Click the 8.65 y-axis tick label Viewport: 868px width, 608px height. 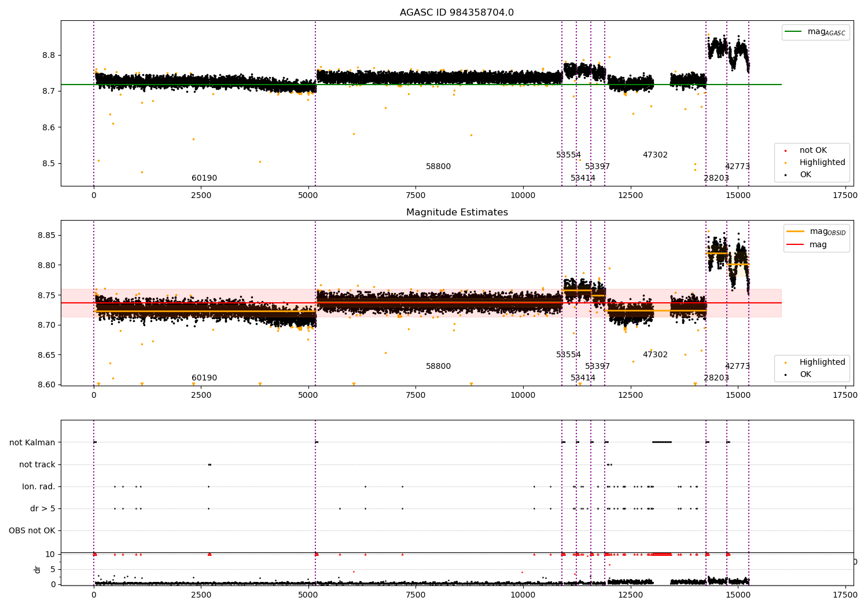(46, 355)
